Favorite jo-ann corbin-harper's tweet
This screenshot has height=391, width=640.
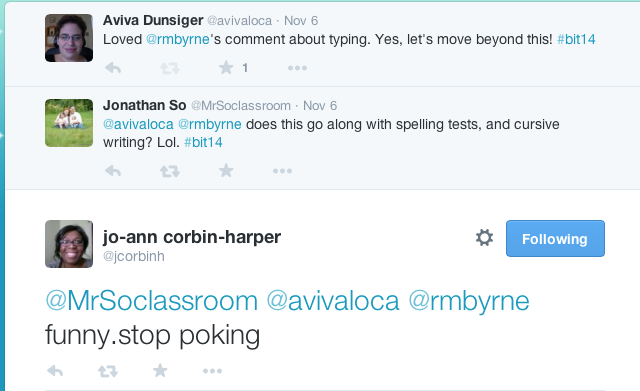click(x=160, y=371)
